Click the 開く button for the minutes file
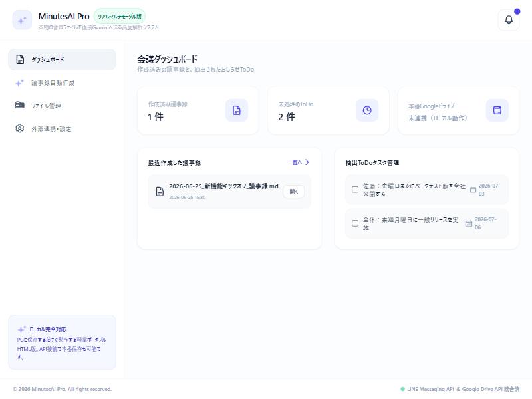Viewport: 532px width, 399px height. click(294, 192)
